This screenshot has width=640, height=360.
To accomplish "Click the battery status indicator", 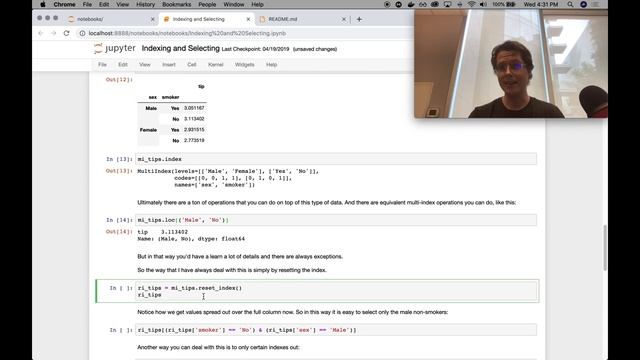I will (x=504, y=4).
